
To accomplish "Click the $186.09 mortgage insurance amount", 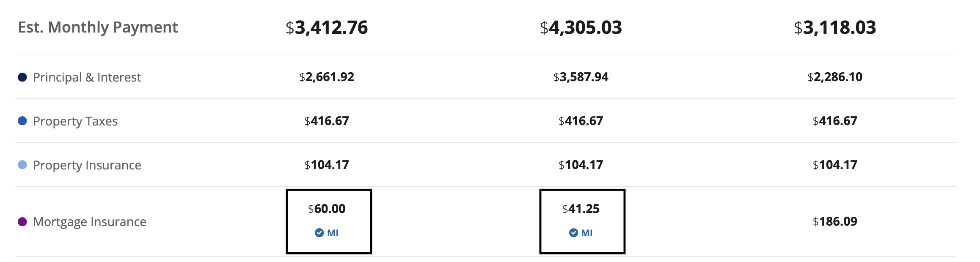I will (835, 221).
